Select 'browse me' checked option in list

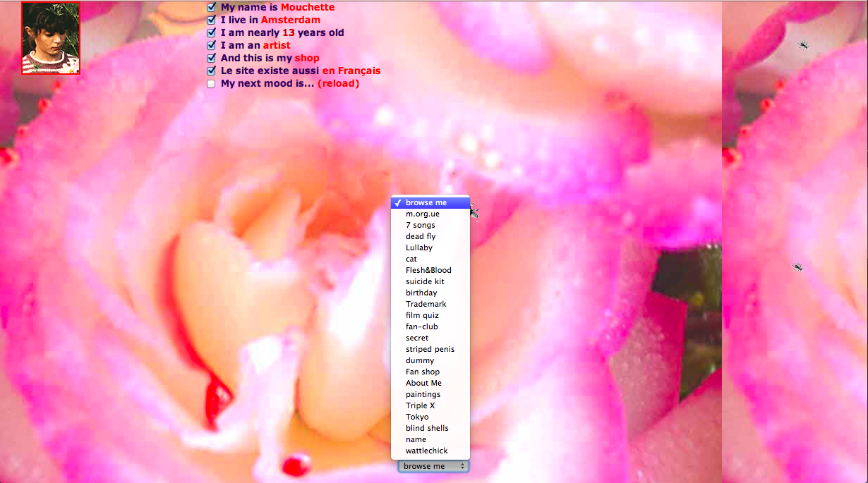tap(426, 203)
